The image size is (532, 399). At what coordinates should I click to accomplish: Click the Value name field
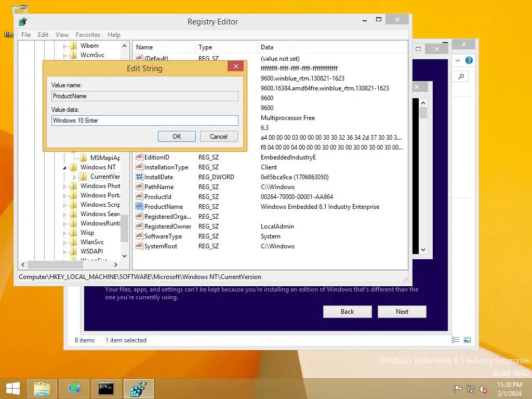click(x=145, y=96)
